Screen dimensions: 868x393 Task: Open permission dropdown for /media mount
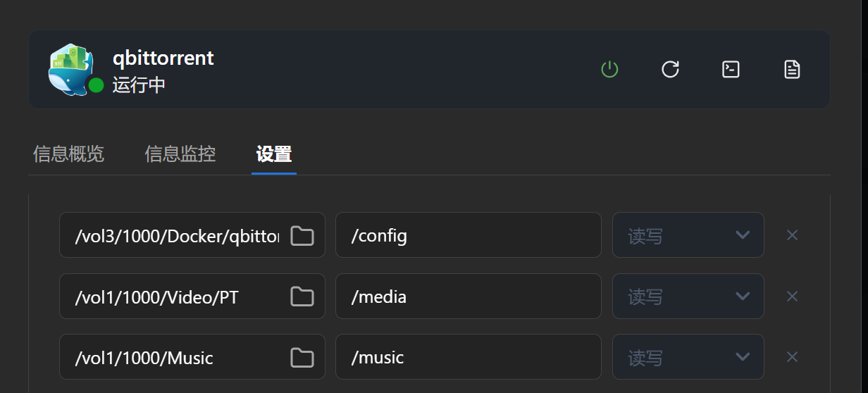[x=688, y=297]
